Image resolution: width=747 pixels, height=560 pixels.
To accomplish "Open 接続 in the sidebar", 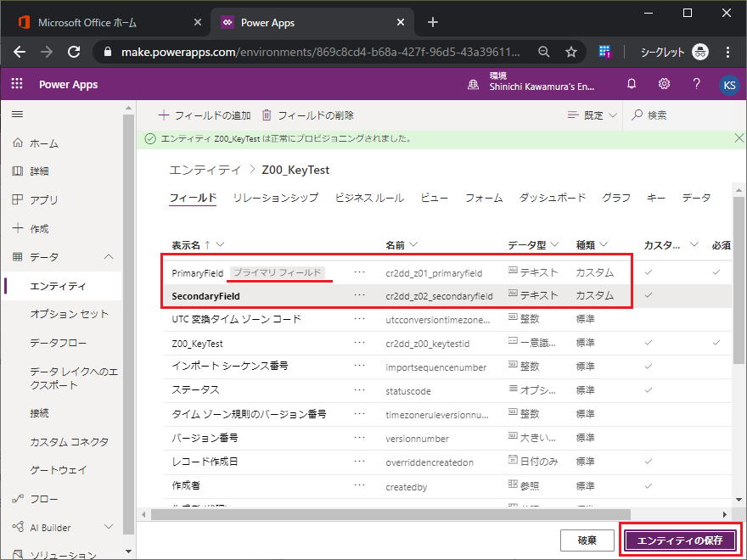I will (x=39, y=413).
